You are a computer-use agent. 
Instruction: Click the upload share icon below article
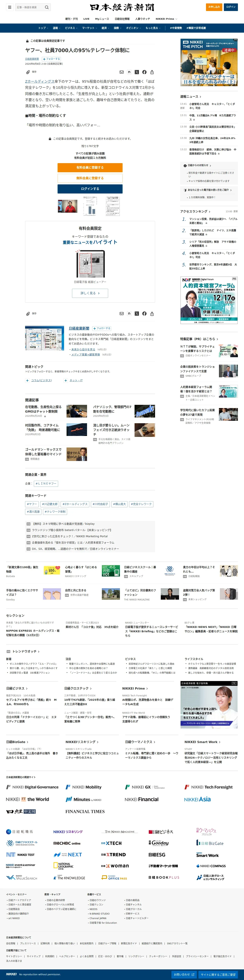(x=152, y=314)
